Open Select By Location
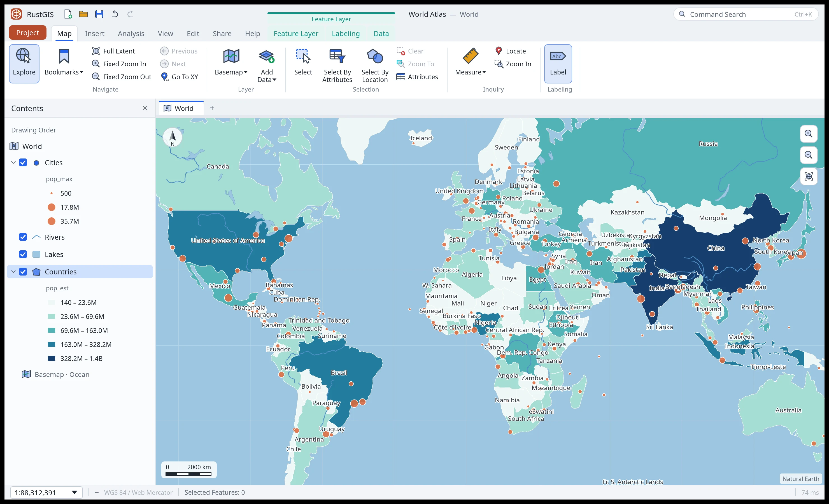Screen dimensions: 829x504 [x=375, y=66]
